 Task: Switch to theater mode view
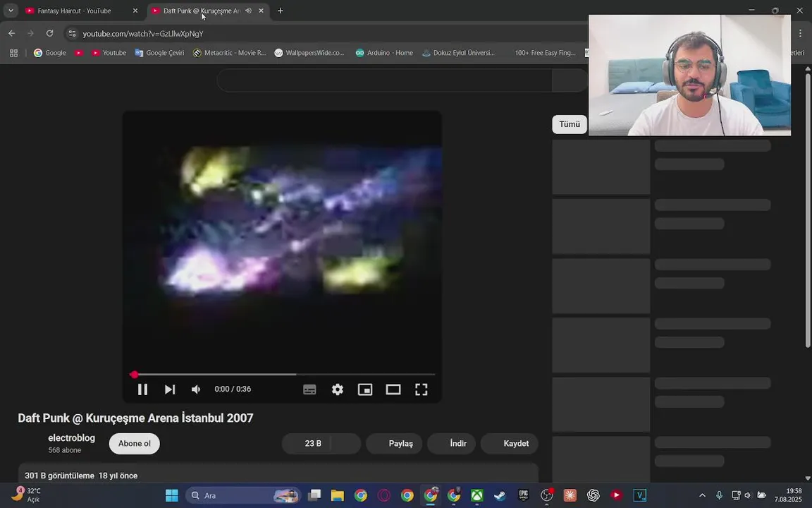393,389
